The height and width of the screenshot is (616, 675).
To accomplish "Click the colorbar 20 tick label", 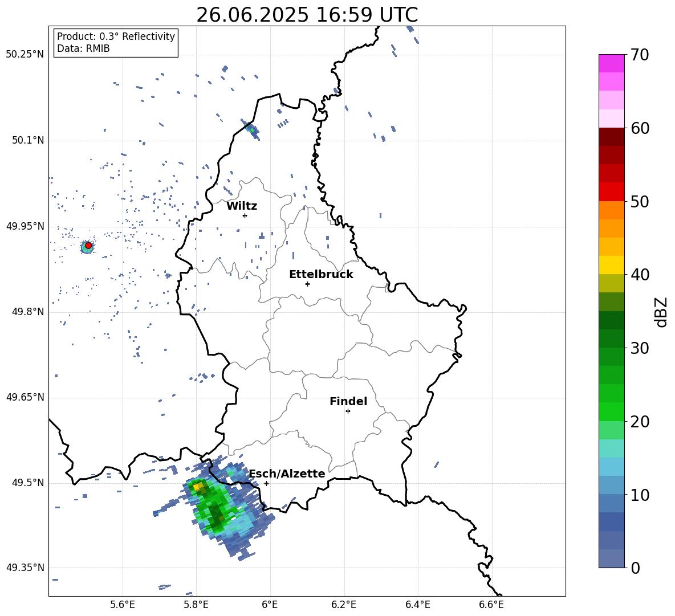I will tap(640, 422).
